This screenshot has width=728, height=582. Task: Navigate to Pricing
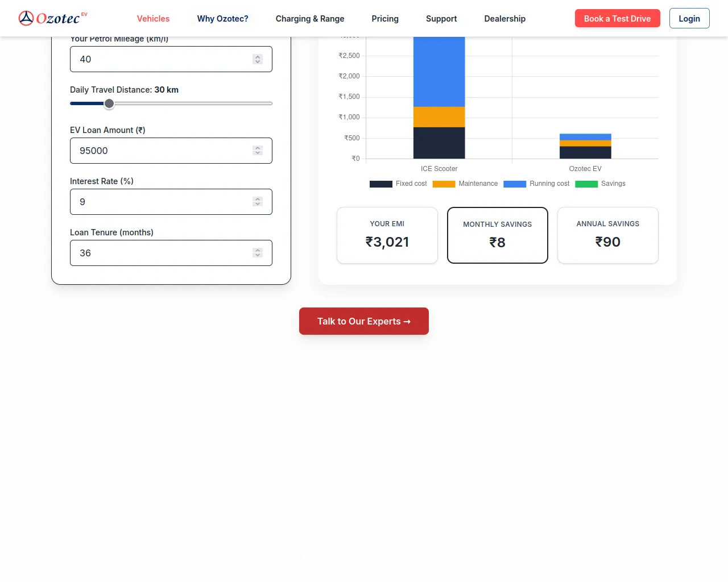click(385, 19)
